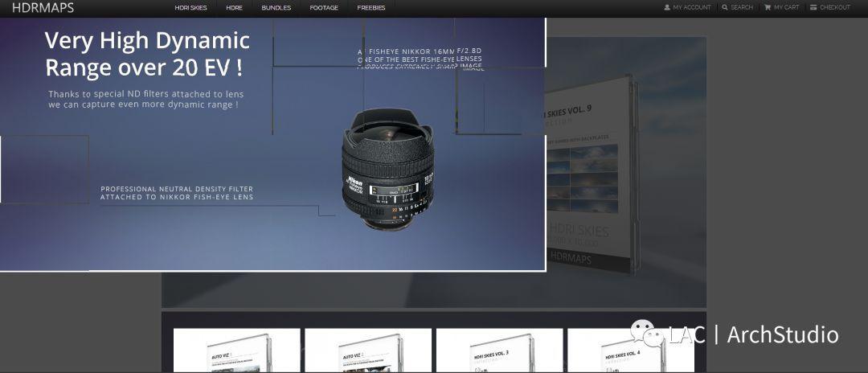Viewport: 868px width, 373px height.
Task: Click 'PROFESSIONAL NEUTRAL DENSITY FILTER' caption
Action: [177, 189]
